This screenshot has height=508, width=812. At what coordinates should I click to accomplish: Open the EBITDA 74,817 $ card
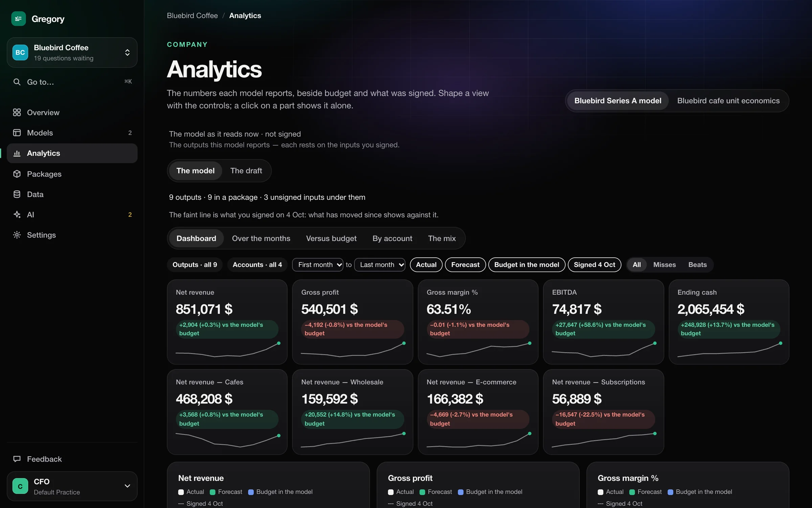(603, 322)
